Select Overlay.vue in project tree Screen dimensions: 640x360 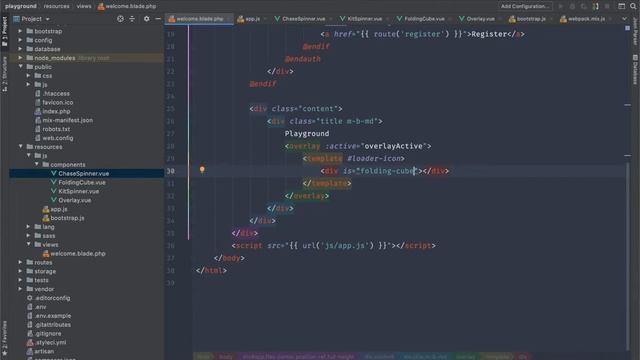[74, 200]
